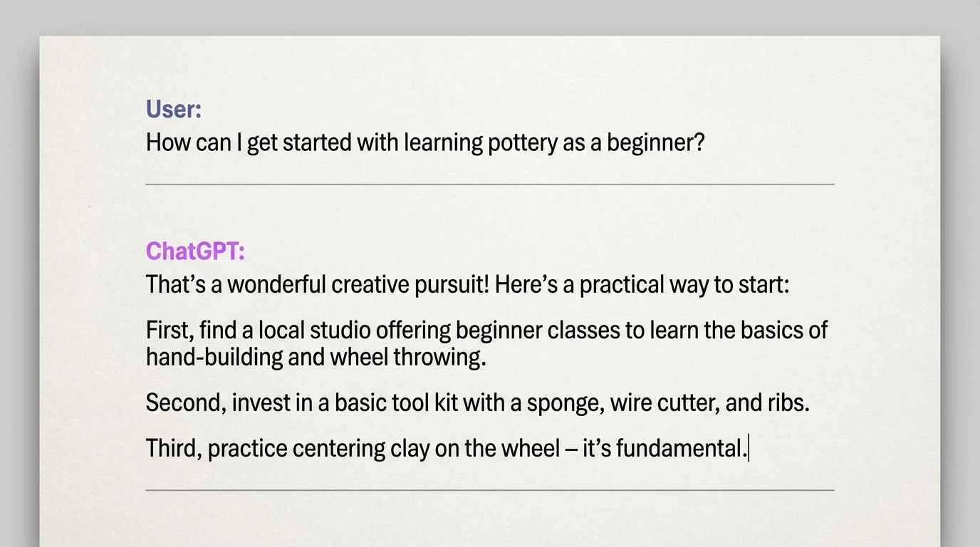Click the word "First," starting the first step

tap(169, 330)
